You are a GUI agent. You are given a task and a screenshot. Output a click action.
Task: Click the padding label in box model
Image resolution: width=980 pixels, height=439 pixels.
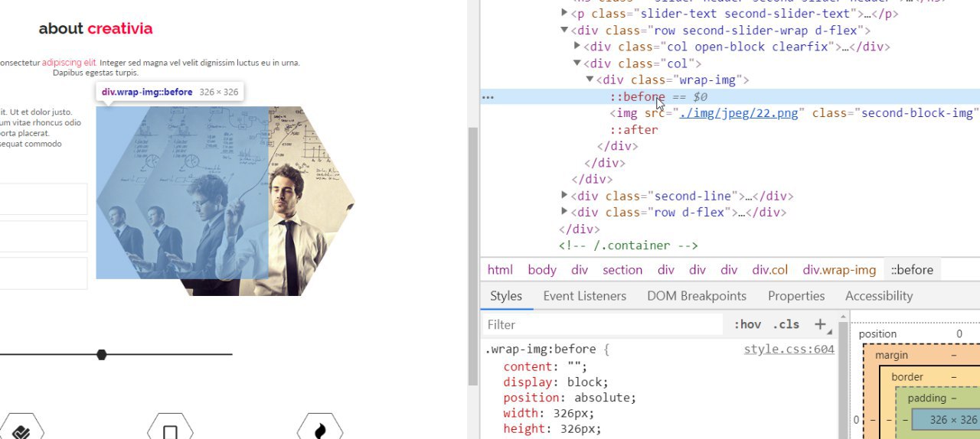[x=928, y=398]
